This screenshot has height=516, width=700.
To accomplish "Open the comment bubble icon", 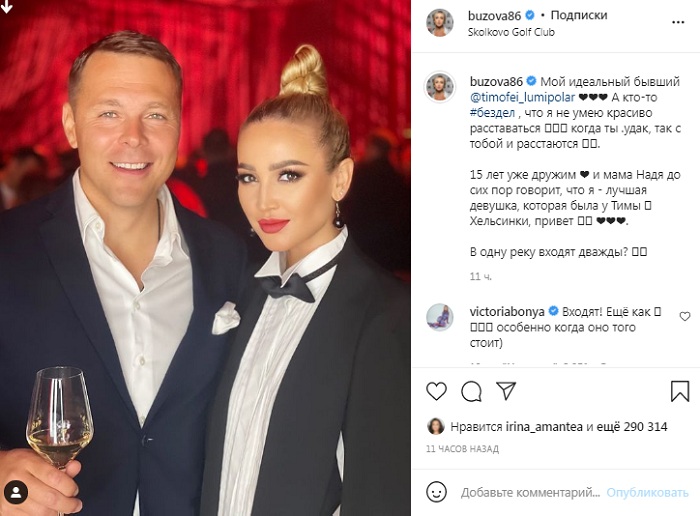I will [471, 391].
